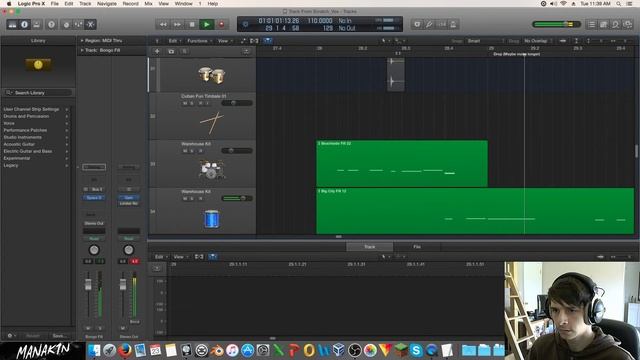Image resolution: width=640 pixels, height=360 pixels.
Task: Click the red Record button
Action: coord(221,24)
